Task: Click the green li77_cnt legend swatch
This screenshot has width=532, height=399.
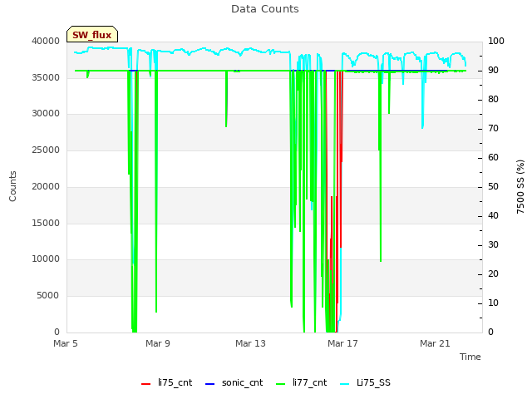Action: click(x=281, y=384)
